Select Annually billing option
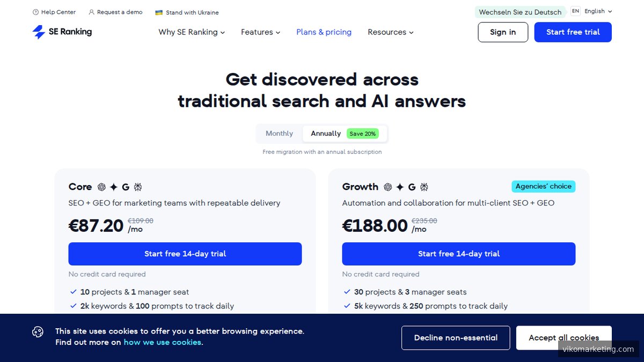 point(326,134)
